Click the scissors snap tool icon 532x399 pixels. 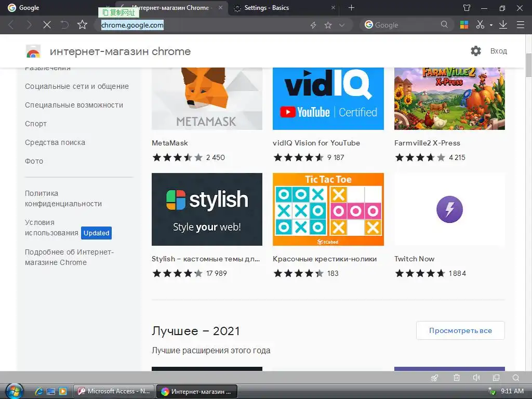[x=480, y=25]
